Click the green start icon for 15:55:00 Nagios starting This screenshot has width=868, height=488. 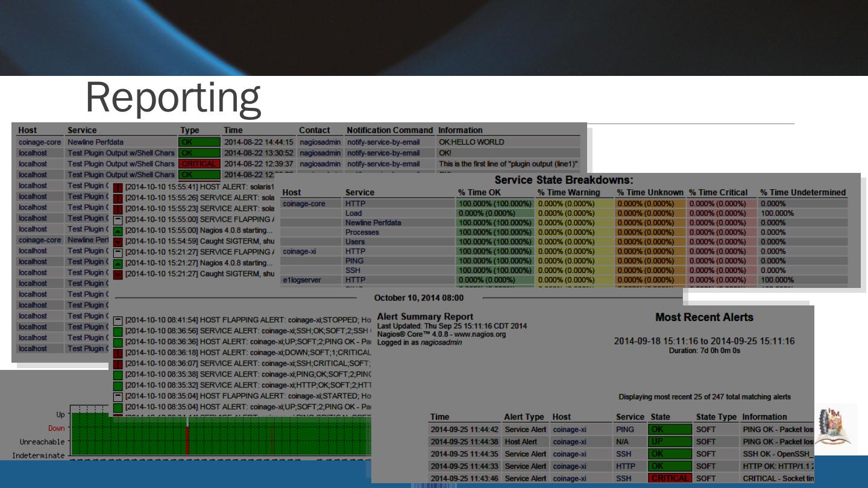[118, 231]
